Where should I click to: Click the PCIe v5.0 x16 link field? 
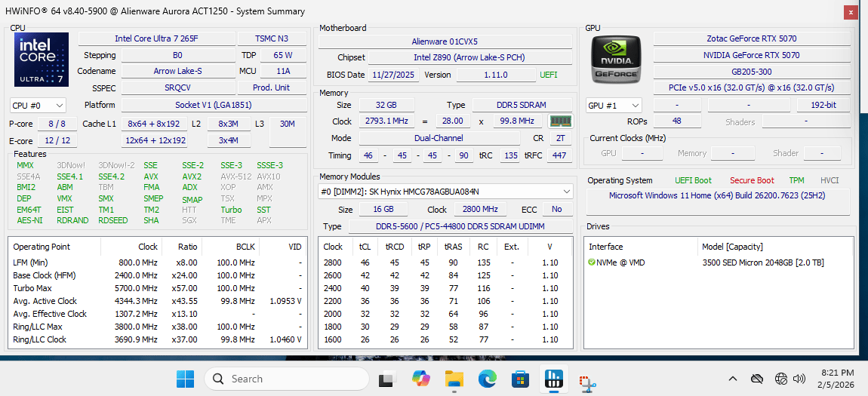tap(752, 87)
